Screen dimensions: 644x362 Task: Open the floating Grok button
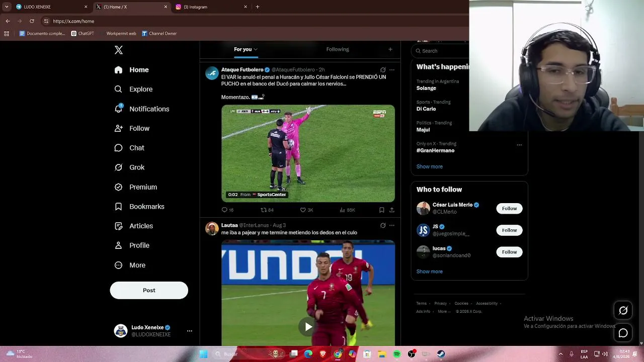point(623,311)
